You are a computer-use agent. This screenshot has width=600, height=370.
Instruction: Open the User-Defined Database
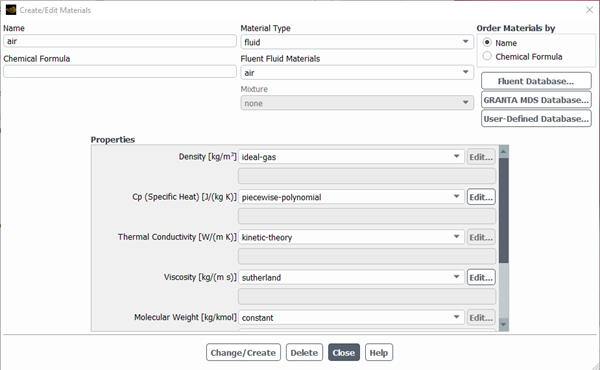(536, 119)
